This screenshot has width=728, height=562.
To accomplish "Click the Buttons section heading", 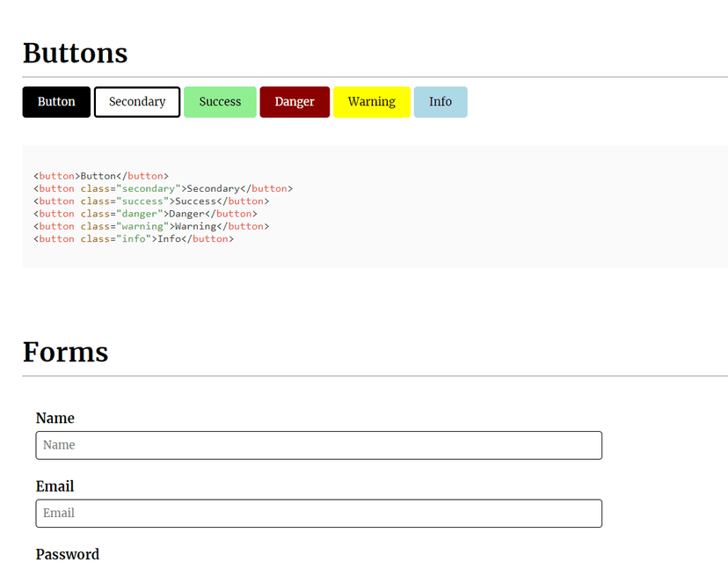I will pyautogui.click(x=76, y=53).
